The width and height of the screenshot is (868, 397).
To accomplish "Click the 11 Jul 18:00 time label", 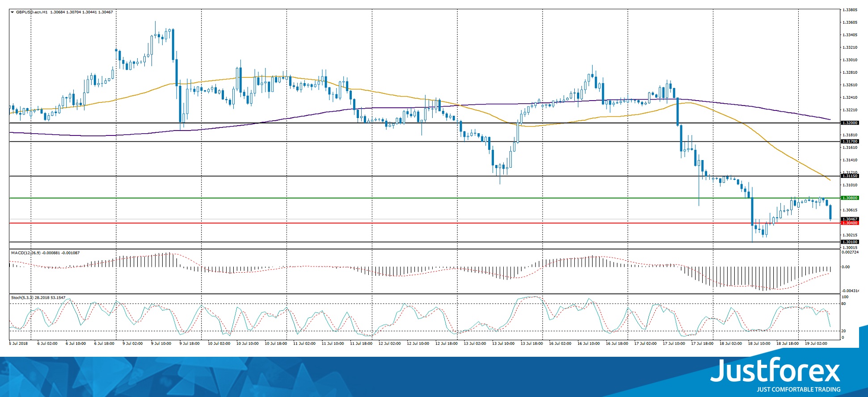I will pos(361,344).
